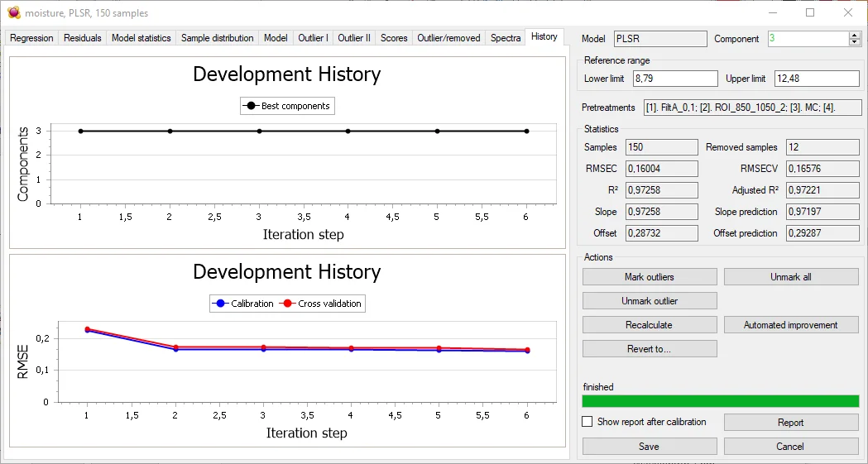The height and width of the screenshot is (464, 868).
Task: Switch to the Scores tab
Action: pos(394,38)
